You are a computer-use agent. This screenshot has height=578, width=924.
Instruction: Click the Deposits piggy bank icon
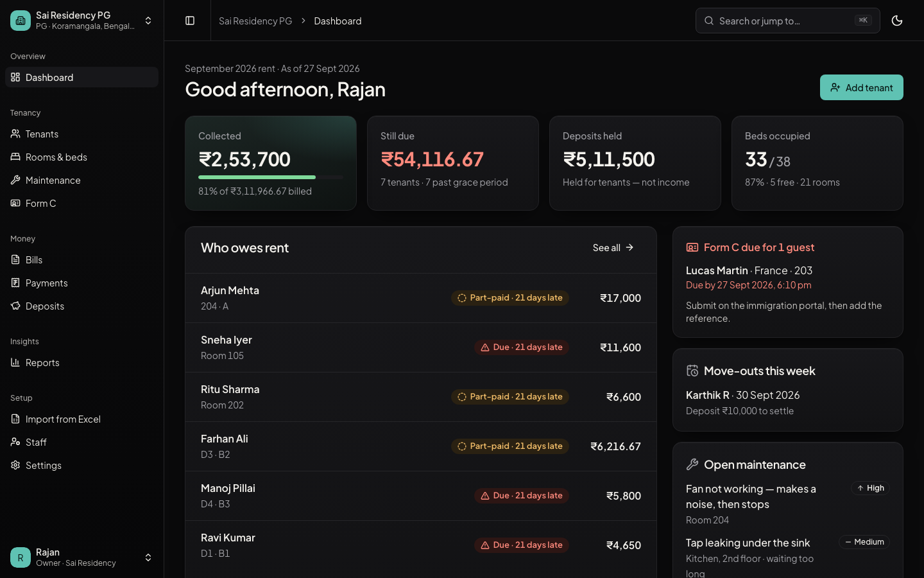pyautogui.click(x=15, y=306)
